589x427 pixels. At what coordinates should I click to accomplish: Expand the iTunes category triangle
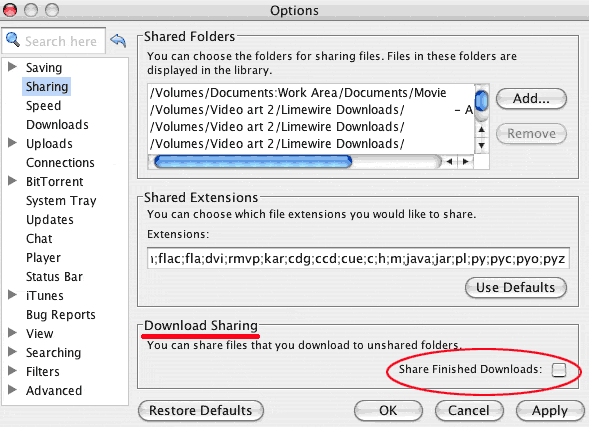pos(12,295)
